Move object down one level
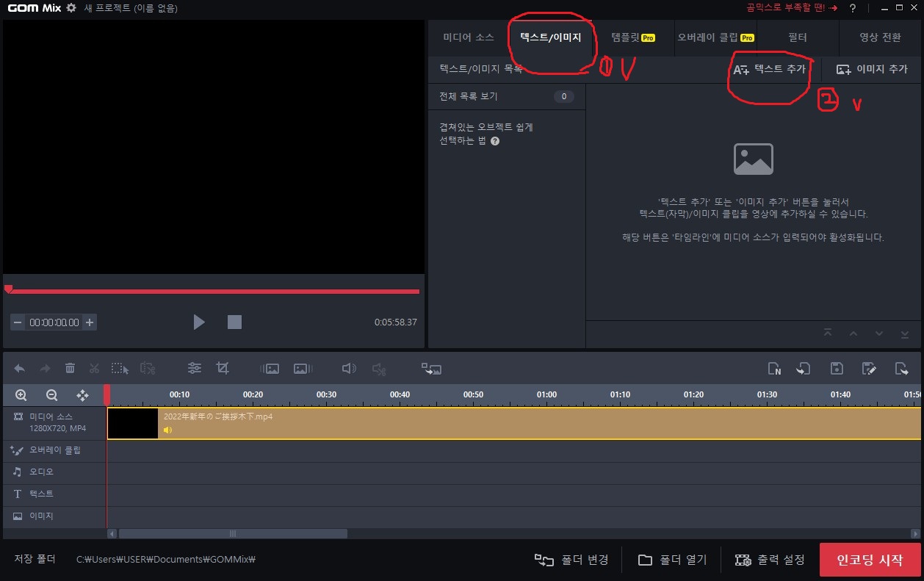The image size is (924, 581). [879, 333]
